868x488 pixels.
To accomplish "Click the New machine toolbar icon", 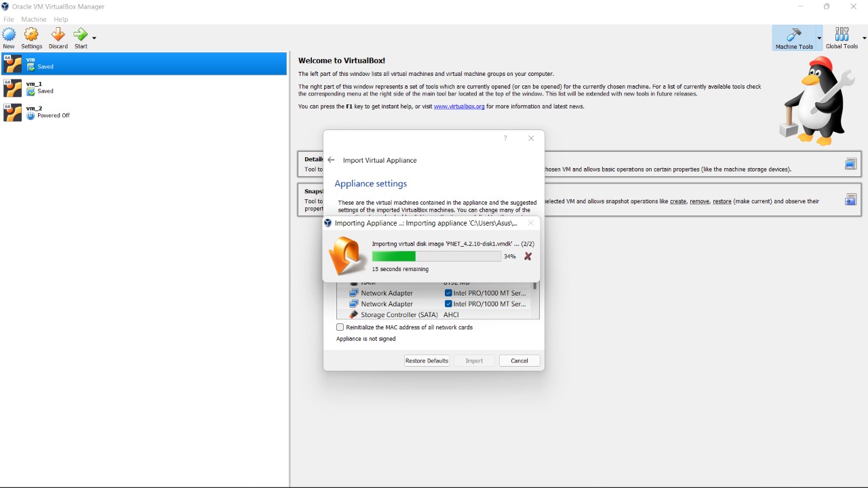I will coord(9,38).
